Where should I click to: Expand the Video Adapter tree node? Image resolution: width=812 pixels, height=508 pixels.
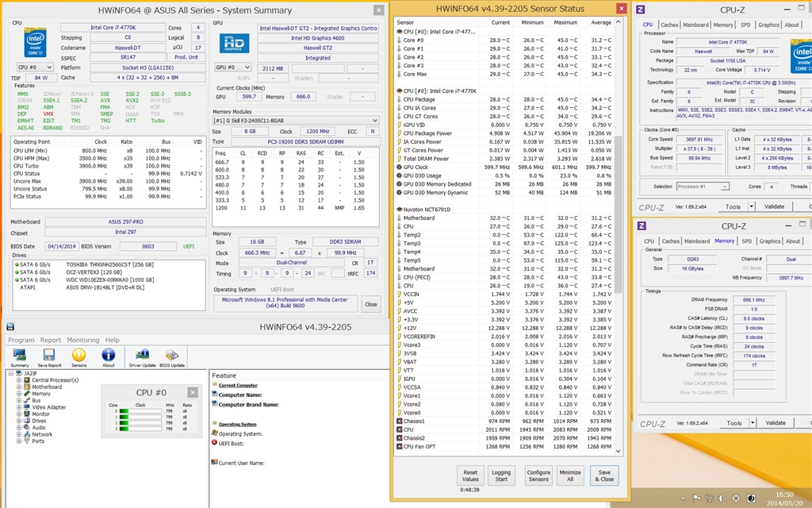(x=18, y=407)
